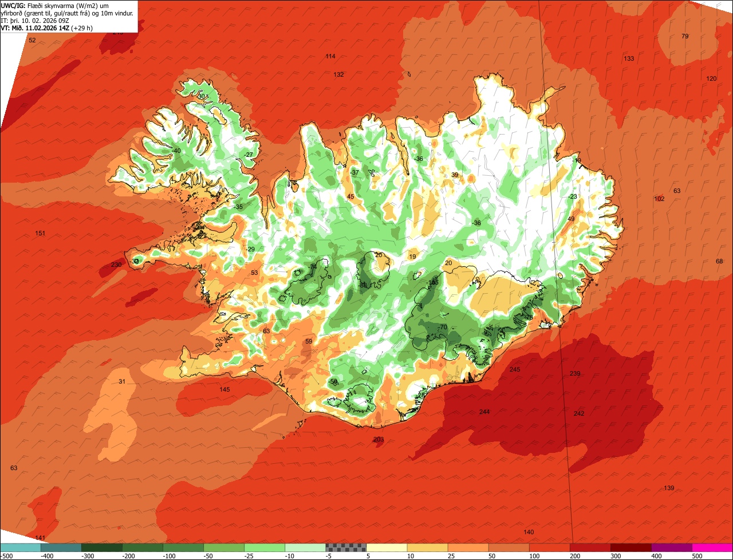Click the init time text 'IT: þri. 10. 02. 2026 09Z'
733x560 pixels.
[36, 20]
